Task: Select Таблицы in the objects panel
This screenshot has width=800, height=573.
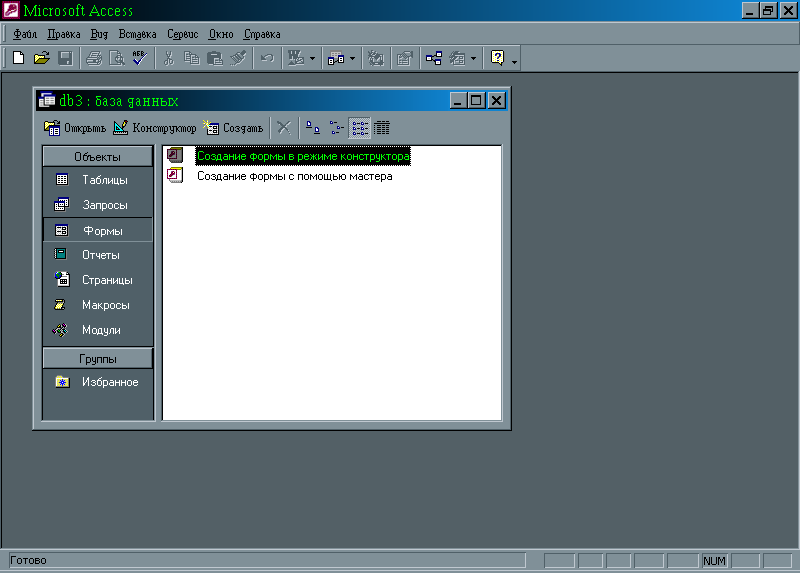Action: pyautogui.click(x=97, y=180)
